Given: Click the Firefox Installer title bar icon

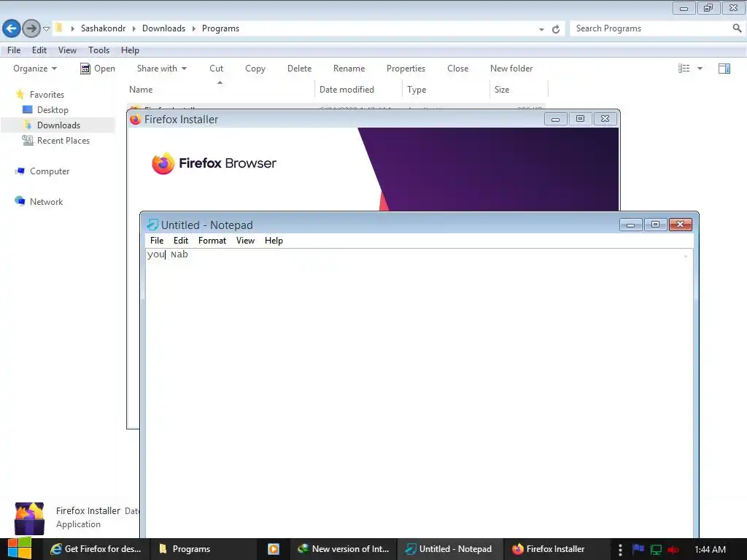Looking at the screenshot, I should pos(135,120).
